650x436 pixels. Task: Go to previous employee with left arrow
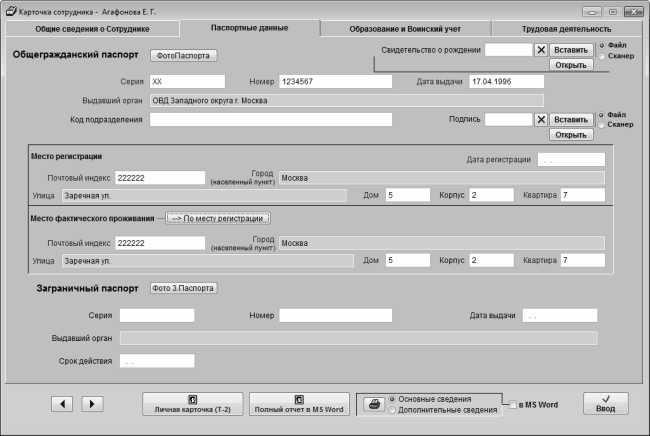pos(62,404)
